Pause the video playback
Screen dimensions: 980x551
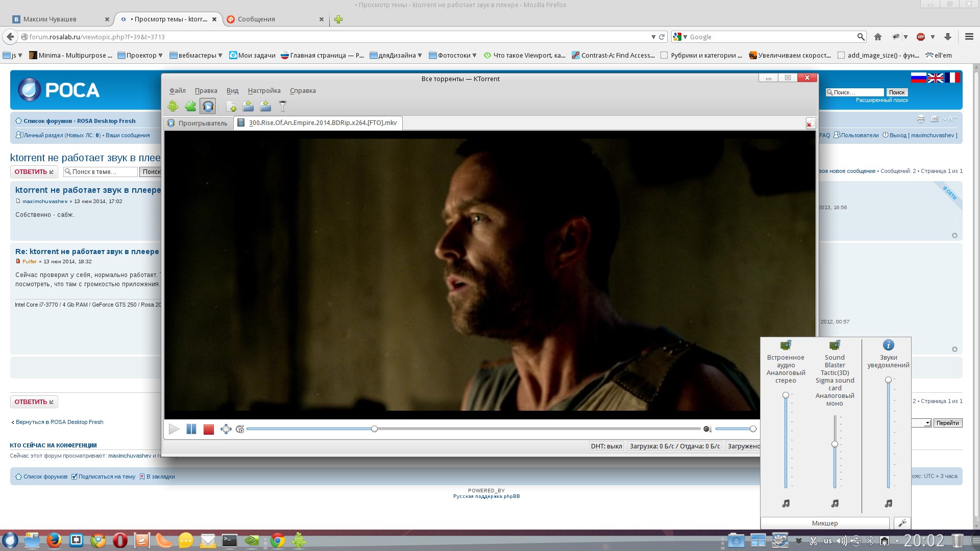point(191,429)
